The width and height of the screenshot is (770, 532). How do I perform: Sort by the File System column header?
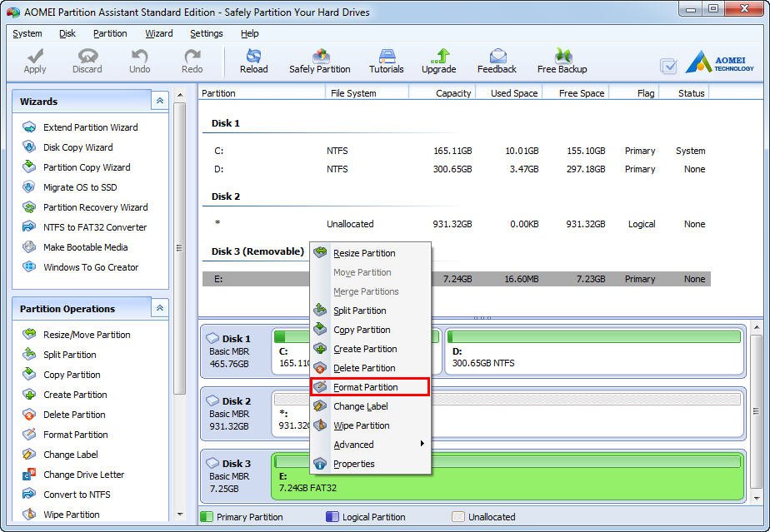tap(367, 93)
